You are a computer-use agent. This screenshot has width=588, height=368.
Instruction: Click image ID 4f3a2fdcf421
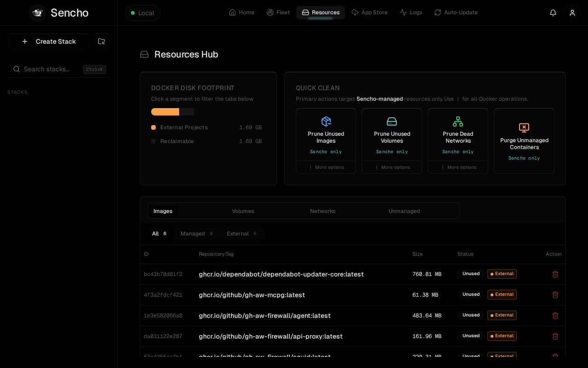(x=163, y=295)
